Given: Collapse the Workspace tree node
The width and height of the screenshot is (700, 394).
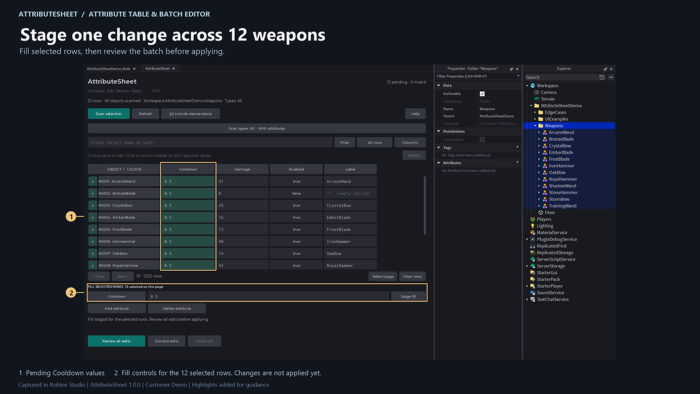Looking at the screenshot, I should 527,86.
